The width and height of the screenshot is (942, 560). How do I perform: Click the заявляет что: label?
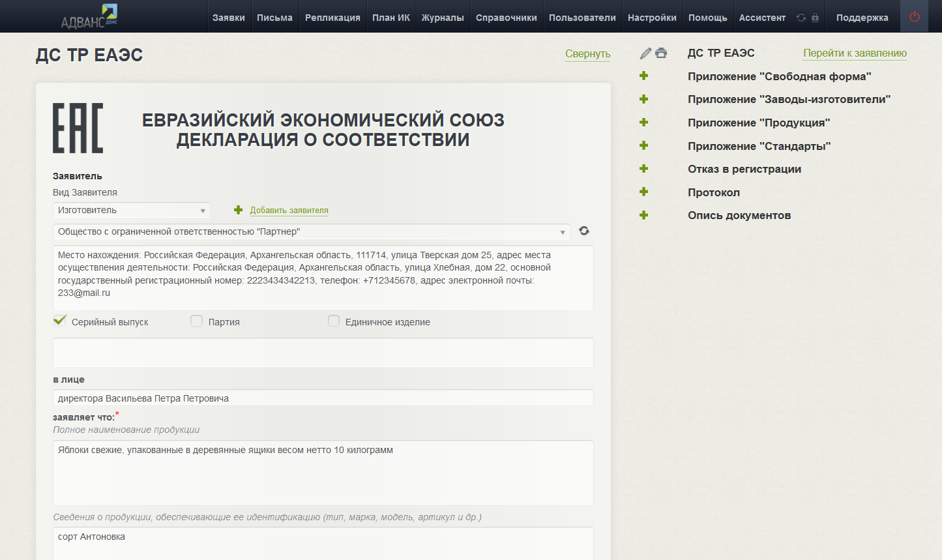[83, 417]
